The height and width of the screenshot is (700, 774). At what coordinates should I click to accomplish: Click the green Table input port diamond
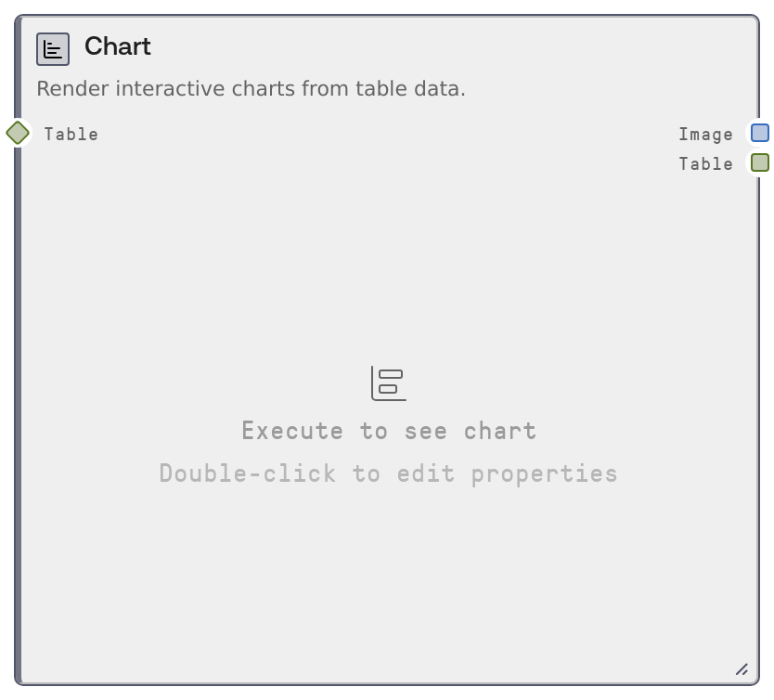[18, 133]
